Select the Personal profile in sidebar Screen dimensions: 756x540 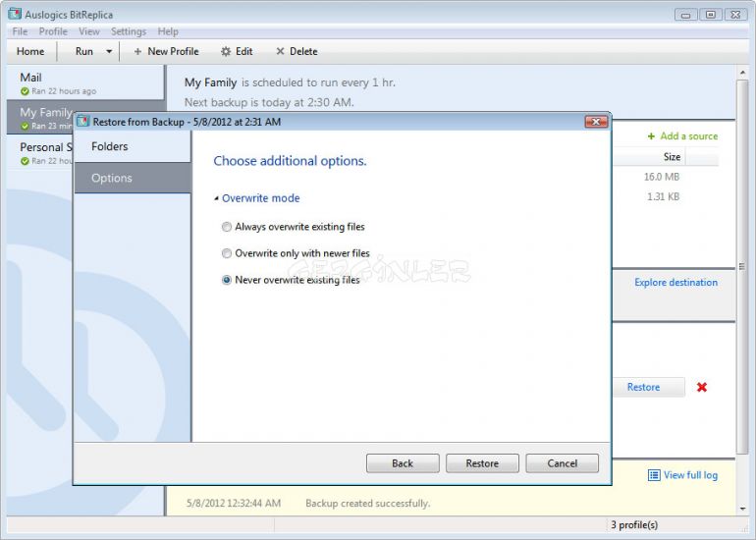40,153
